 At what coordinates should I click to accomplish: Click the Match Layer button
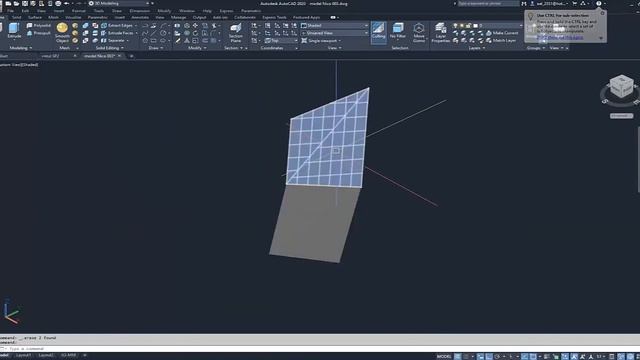click(501, 41)
